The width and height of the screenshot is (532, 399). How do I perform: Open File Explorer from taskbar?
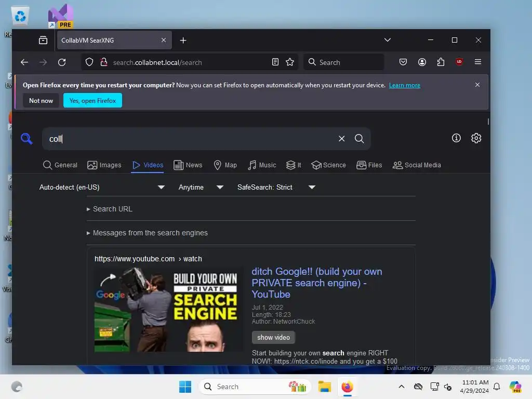click(x=325, y=387)
